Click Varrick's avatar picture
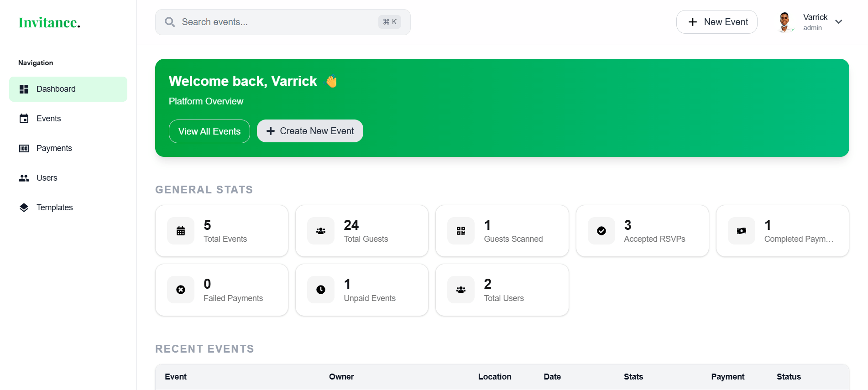This screenshot has width=868, height=390. 784,22
